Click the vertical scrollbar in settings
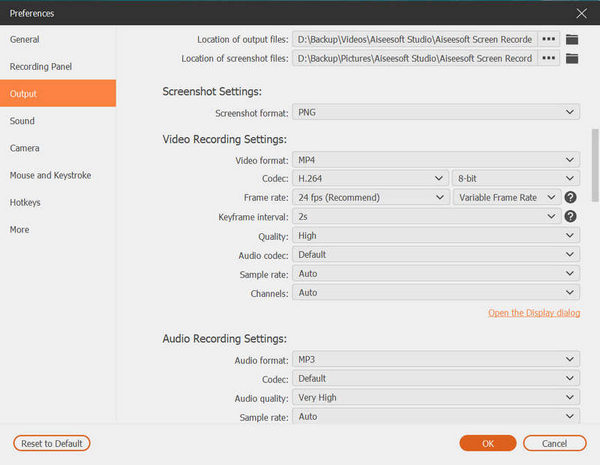This screenshot has width=600, height=465. coord(594,160)
